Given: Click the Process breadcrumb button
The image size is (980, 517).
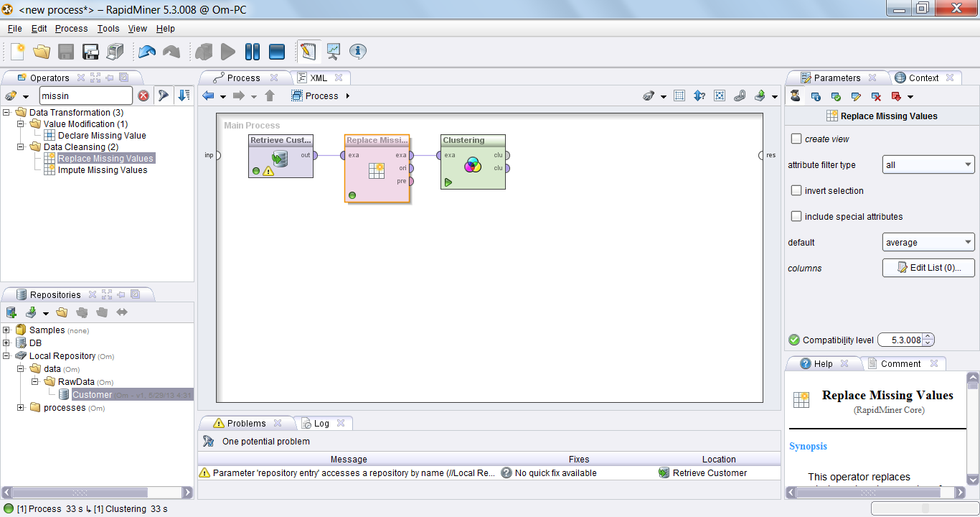Looking at the screenshot, I should pyautogui.click(x=321, y=96).
